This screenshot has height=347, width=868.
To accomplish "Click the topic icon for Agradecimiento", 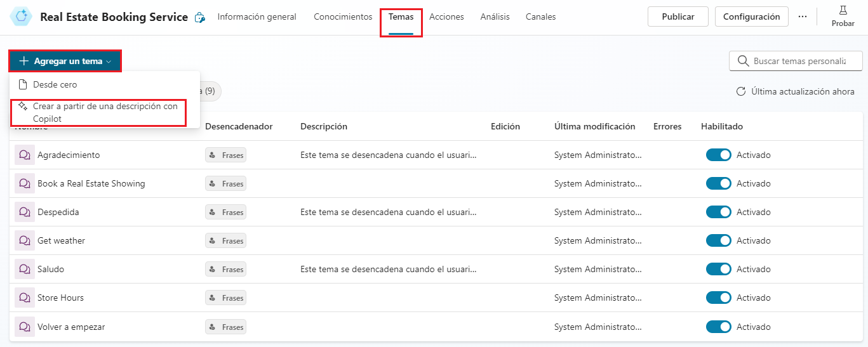I will pos(25,155).
